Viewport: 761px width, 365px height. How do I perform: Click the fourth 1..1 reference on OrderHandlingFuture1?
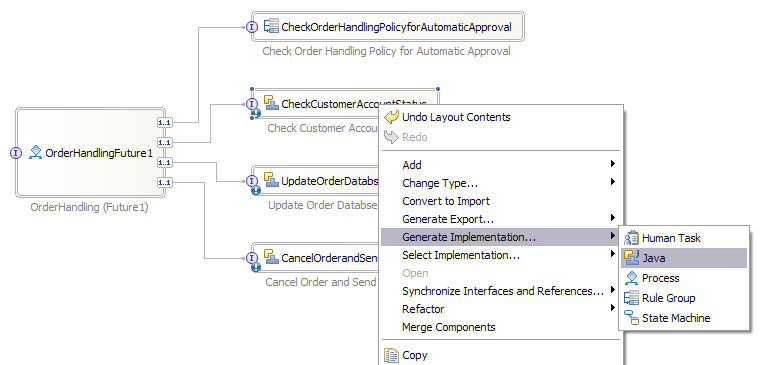[165, 182]
